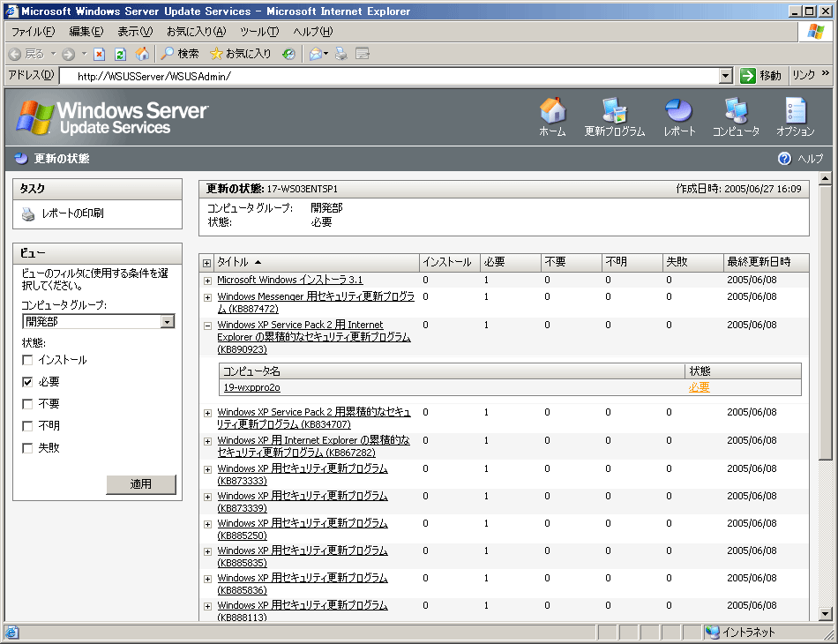Click the vertical scrollbar thumb
The height and width of the screenshot is (644, 838).
coord(825,322)
